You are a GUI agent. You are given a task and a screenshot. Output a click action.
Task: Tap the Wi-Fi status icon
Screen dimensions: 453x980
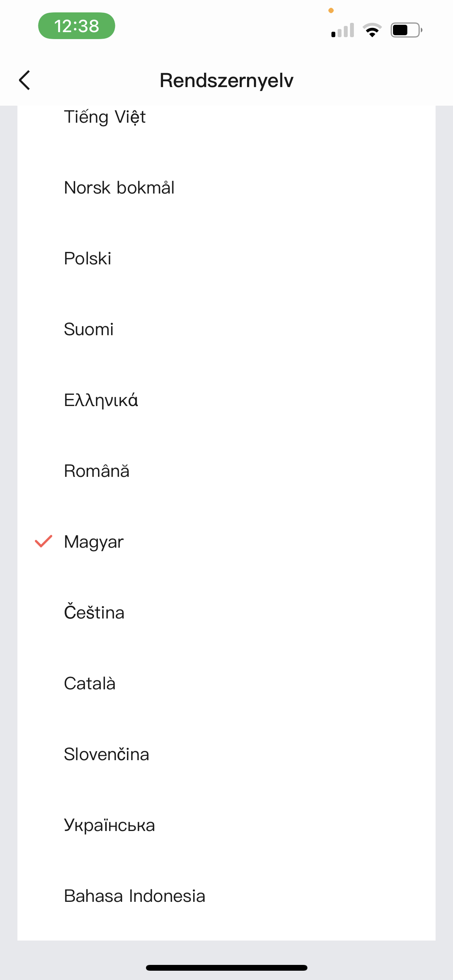tap(372, 30)
